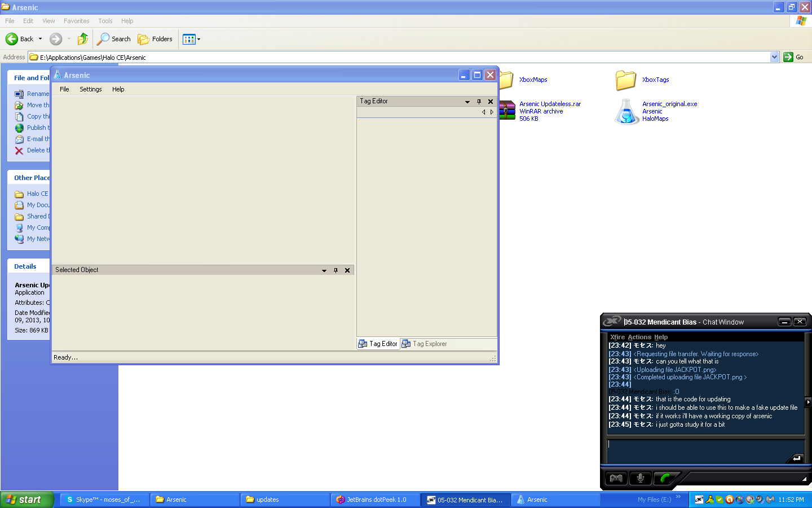The height and width of the screenshot is (508, 812).
Task: Toggle the Folders pane button
Action: click(155, 39)
